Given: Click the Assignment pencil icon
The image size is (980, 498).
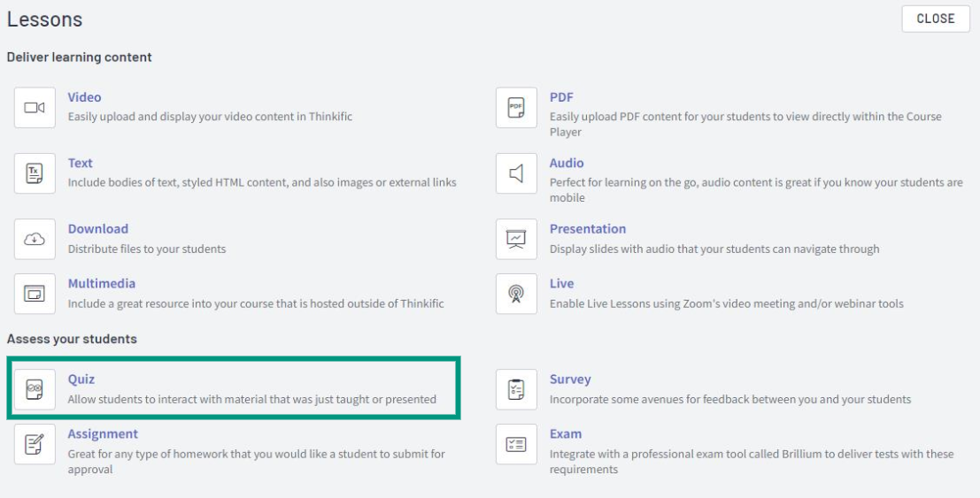Looking at the screenshot, I should pos(35,444).
